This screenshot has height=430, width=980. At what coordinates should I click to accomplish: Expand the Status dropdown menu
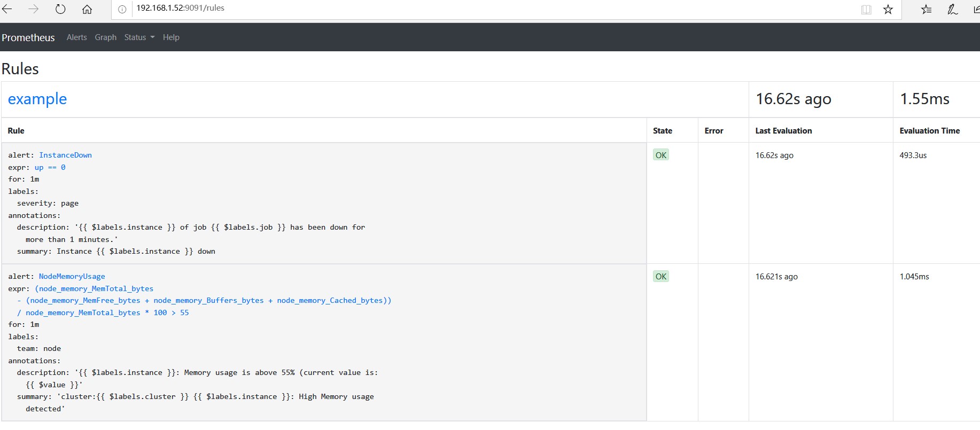139,37
